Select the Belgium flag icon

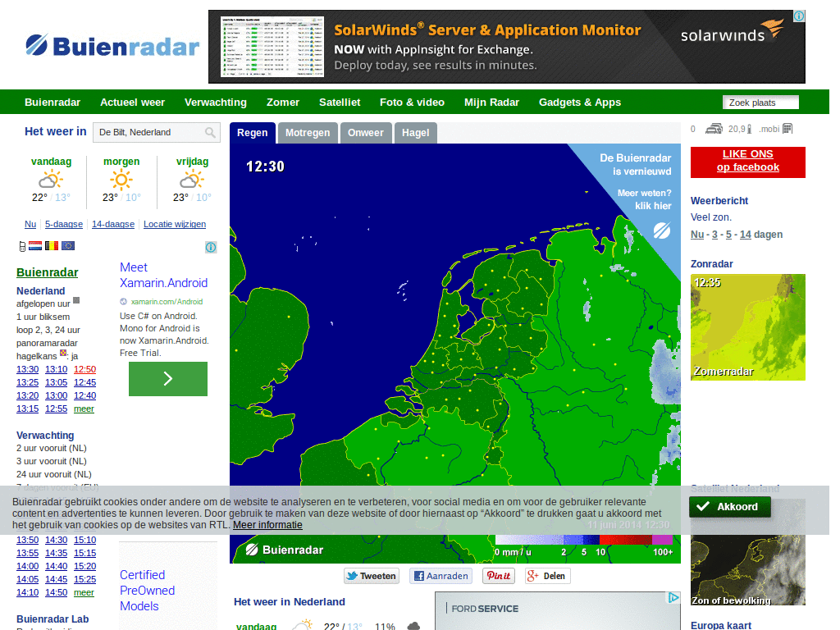[52, 246]
